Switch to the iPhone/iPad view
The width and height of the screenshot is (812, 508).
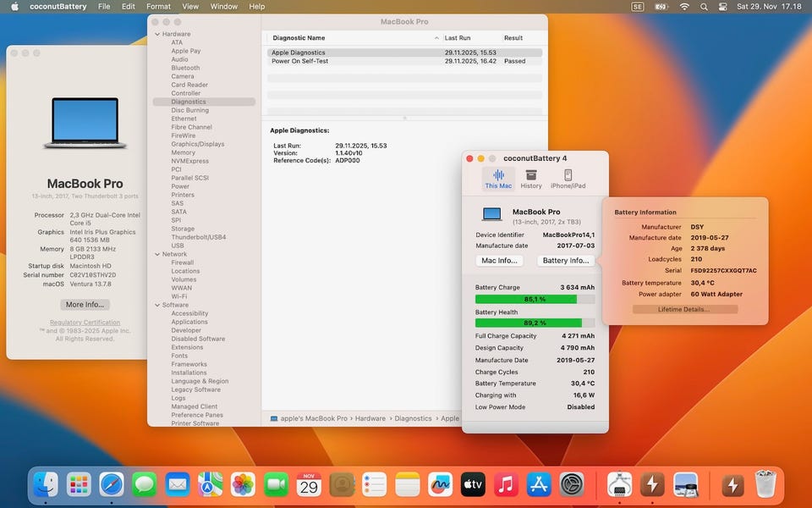(x=568, y=179)
